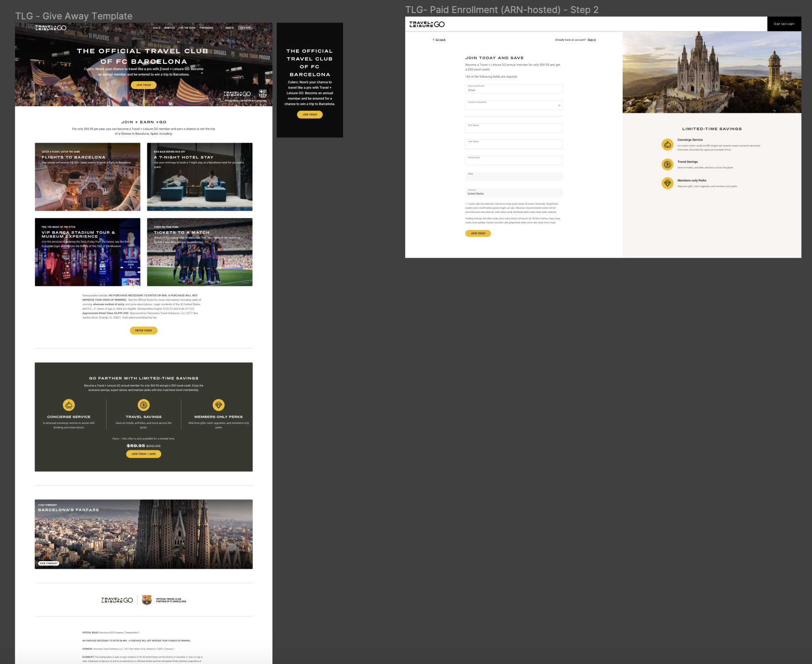Select VIP Barça Stadium Tour card
Image resolution: width=812 pixels, height=664 pixels.
(88, 252)
